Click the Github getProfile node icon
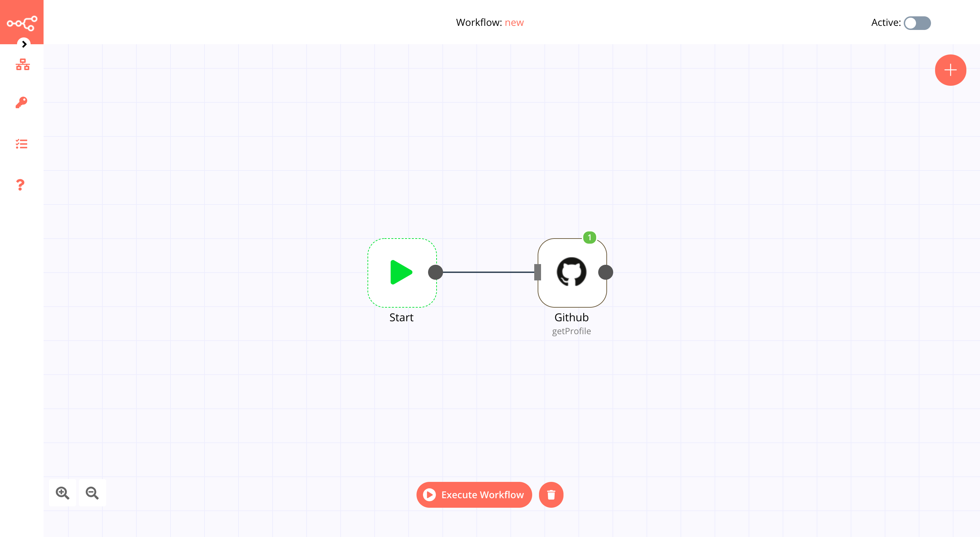The image size is (980, 537). (x=571, y=272)
